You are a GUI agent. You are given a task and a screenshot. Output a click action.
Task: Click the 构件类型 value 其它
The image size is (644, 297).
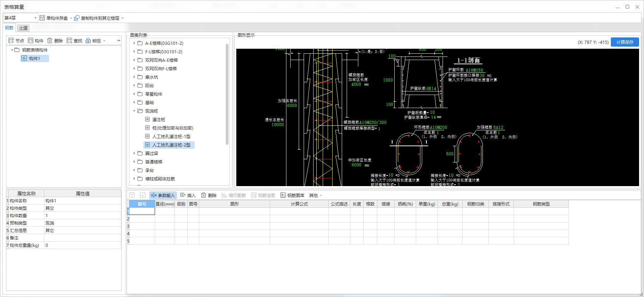[x=83, y=208]
